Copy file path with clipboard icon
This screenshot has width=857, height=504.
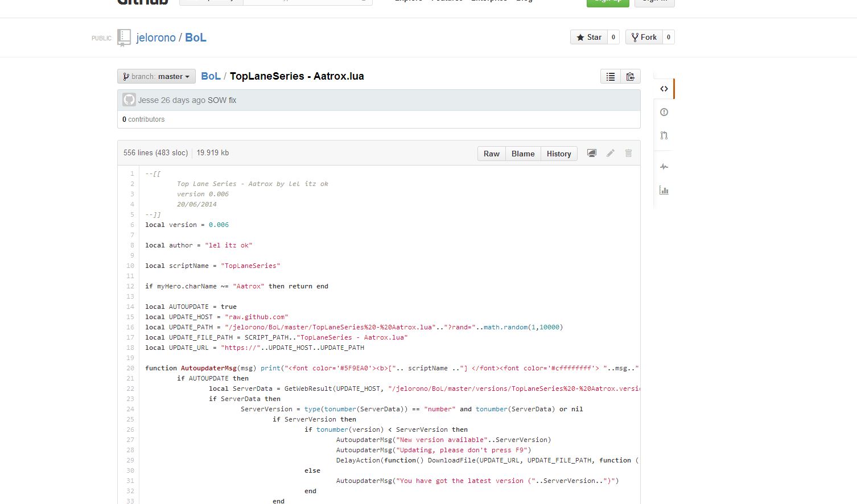[x=631, y=76]
